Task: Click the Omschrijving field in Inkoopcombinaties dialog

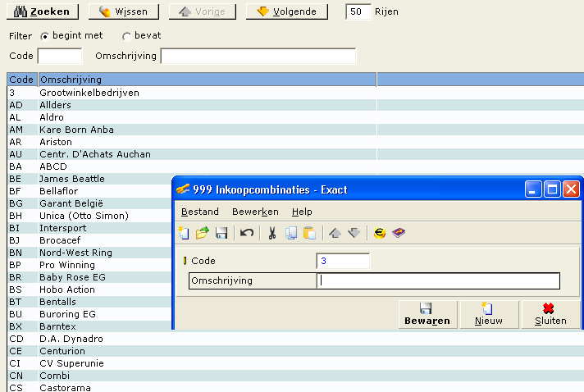Action: pyautogui.click(x=438, y=280)
